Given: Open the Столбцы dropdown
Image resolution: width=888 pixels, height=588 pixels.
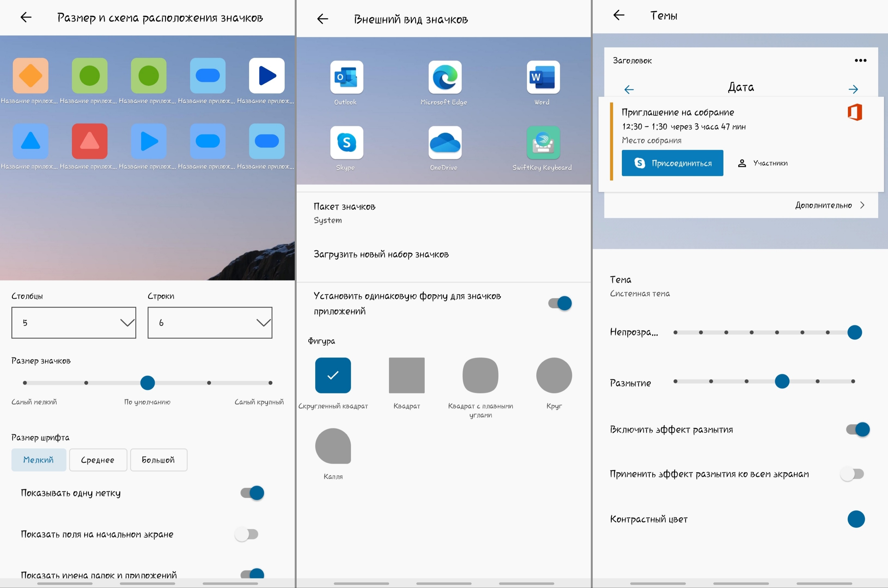Looking at the screenshot, I should point(74,322).
